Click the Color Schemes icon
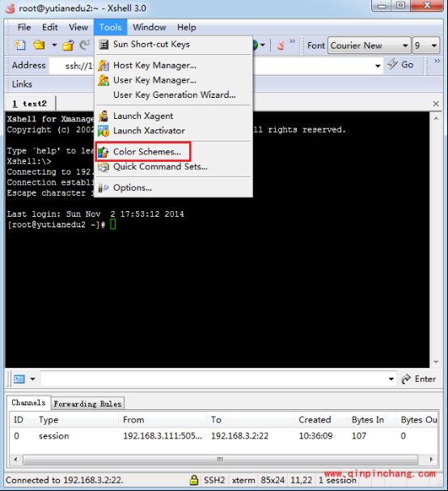Viewport: 448px width, 491px height. (x=103, y=152)
